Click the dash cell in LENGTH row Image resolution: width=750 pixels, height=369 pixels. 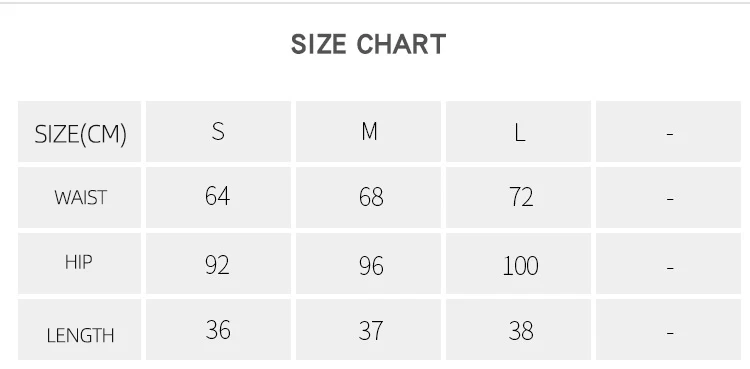pos(669,329)
